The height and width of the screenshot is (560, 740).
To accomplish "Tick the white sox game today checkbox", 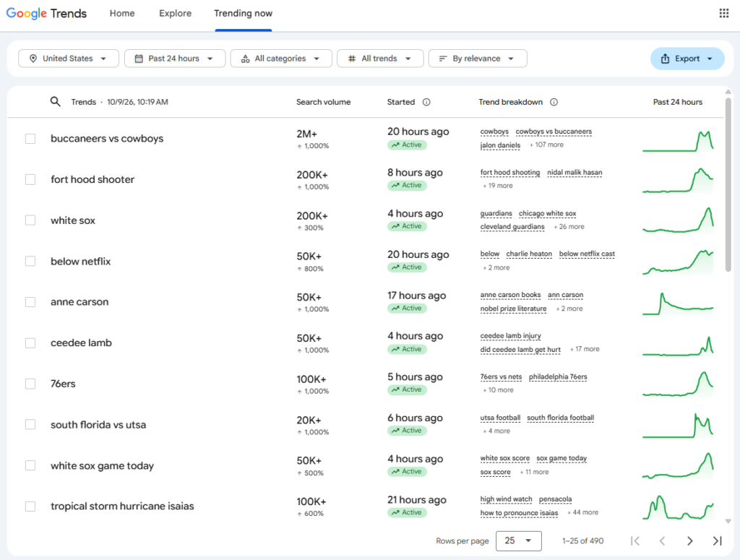I will tap(30, 465).
